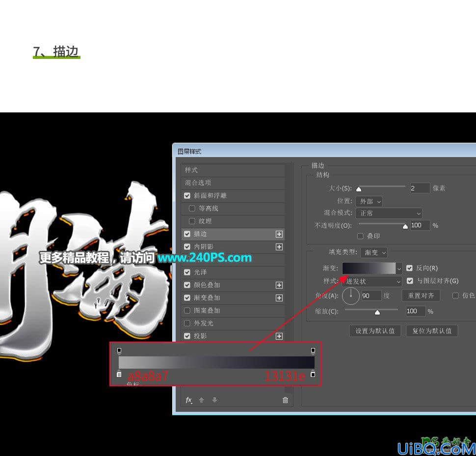Screen dimensions: 476x456
Task: Click the 7、描边 heading text
Action: 56,52
